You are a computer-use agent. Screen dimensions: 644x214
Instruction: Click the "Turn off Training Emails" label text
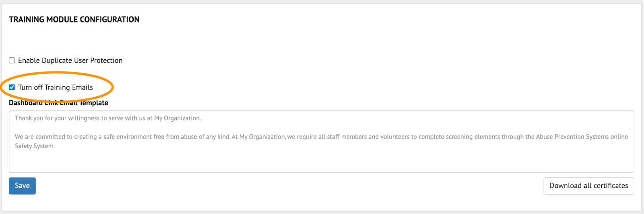tap(56, 87)
